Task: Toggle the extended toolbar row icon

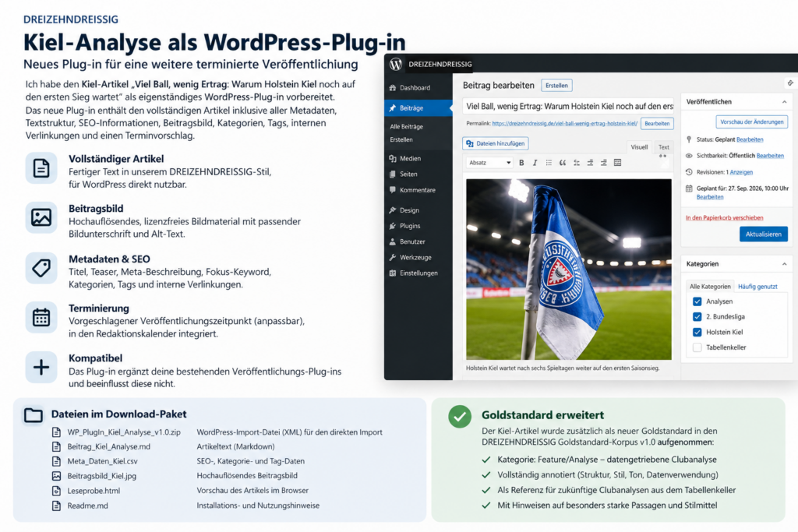Action: (x=617, y=163)
